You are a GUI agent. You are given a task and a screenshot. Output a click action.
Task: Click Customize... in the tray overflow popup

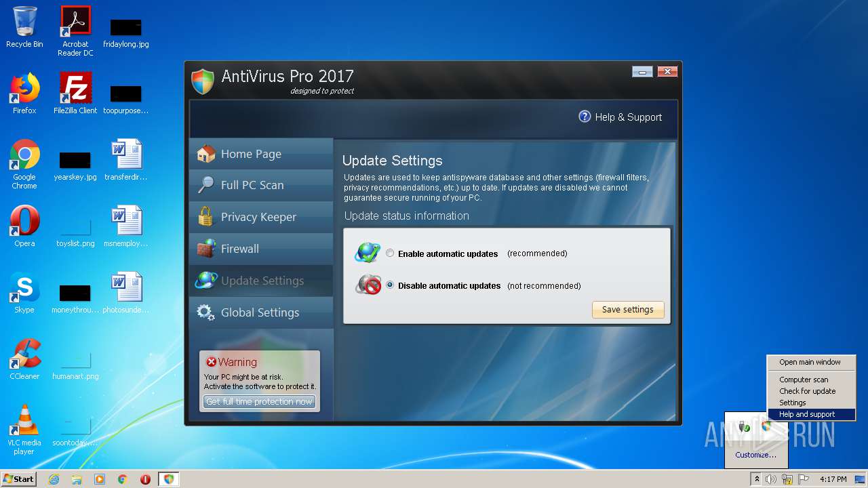(756, 455)
